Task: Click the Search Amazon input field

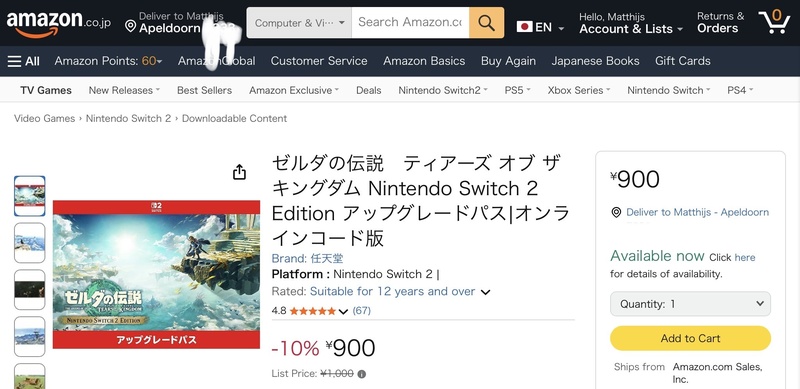Action: pyautogui.click(x=410, y=22)
